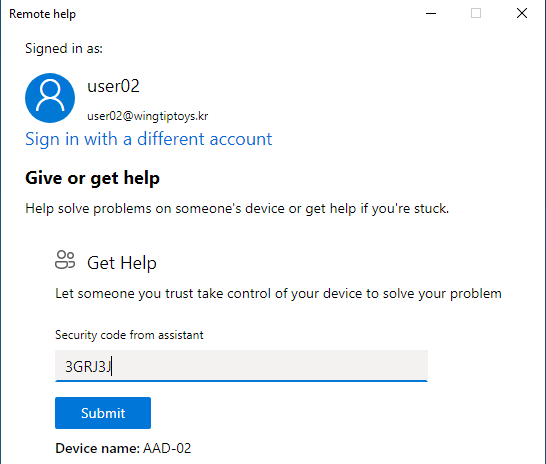Focus the Security code from assistant field
Image resolution: width=546 pixels, height=464 pixels.
(241, 365)
